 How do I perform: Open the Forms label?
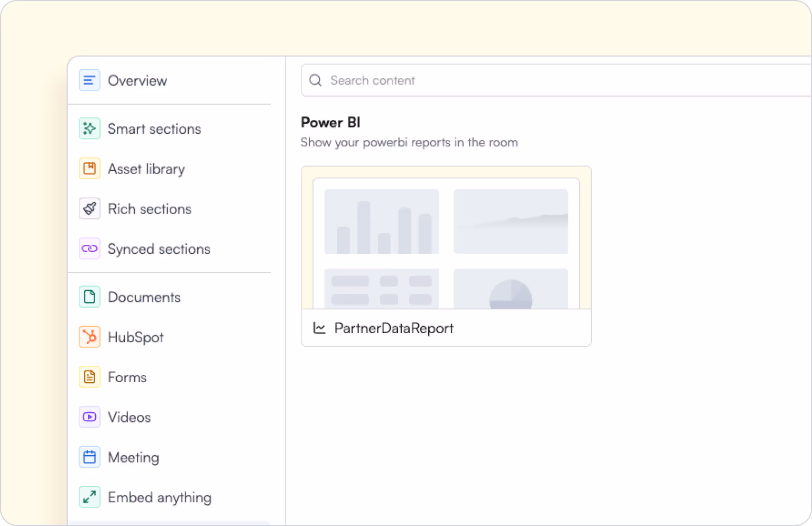(x=127, y=377)
